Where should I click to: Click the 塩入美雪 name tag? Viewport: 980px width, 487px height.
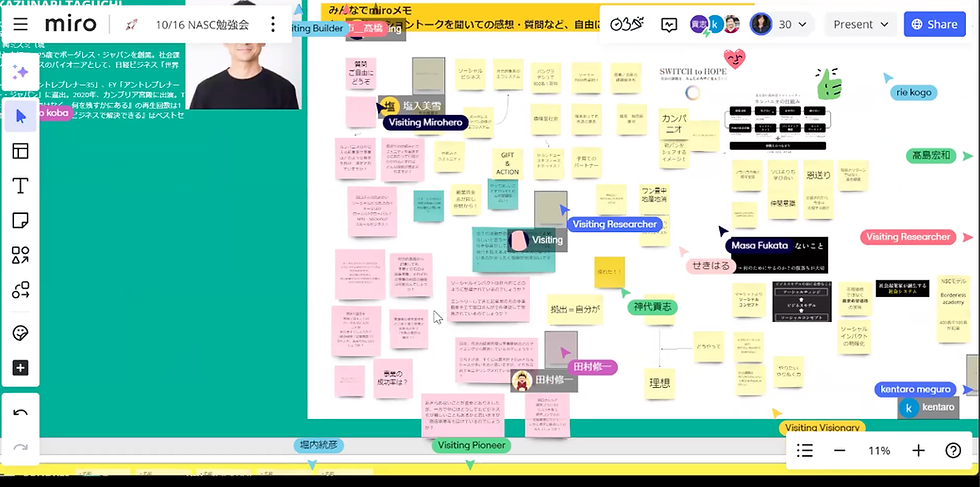(x=412, y=106)
